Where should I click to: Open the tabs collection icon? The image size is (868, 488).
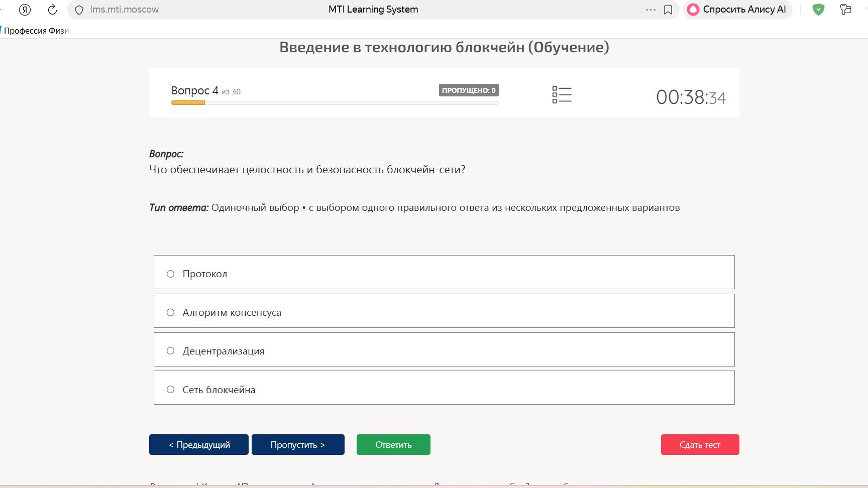click(846, 10)
